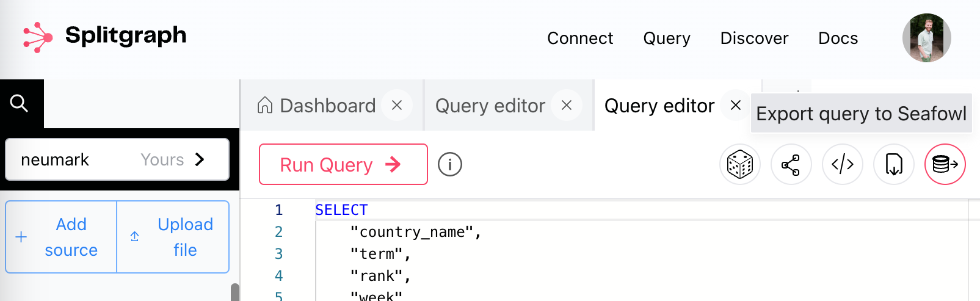Open the Docs link
980x301 pixels.
[838, 38]
